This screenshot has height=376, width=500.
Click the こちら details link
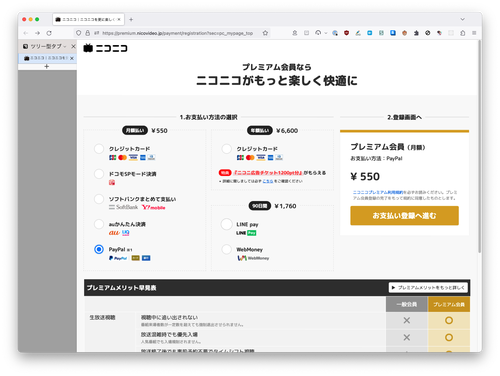click(268, 181)
